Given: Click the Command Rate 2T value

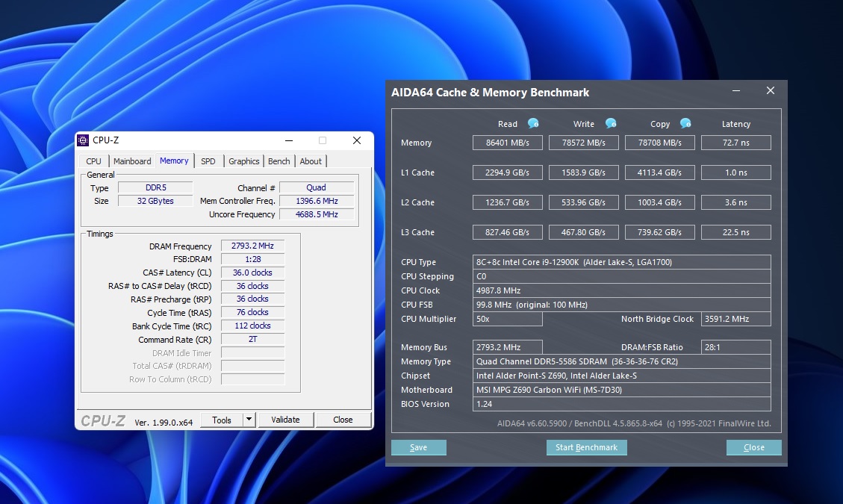Looking at the screenshot, I should coord(252,340).
